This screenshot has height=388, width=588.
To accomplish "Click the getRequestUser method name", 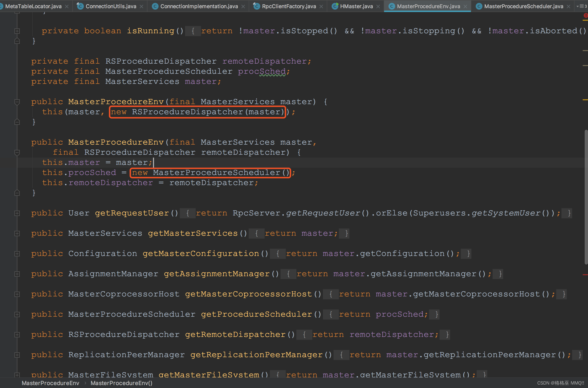I will point(132,213).
